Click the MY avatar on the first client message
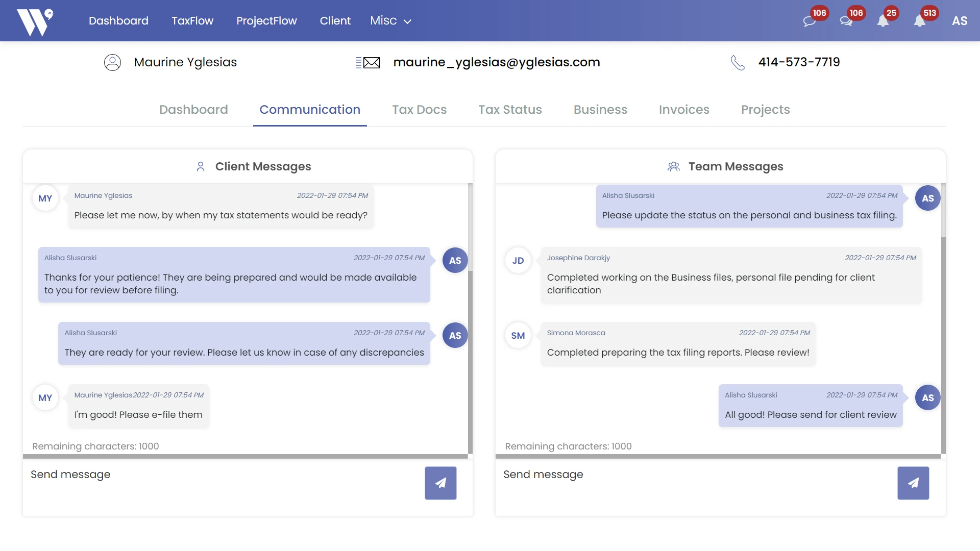980x551 pixels. tap(45, 198)
